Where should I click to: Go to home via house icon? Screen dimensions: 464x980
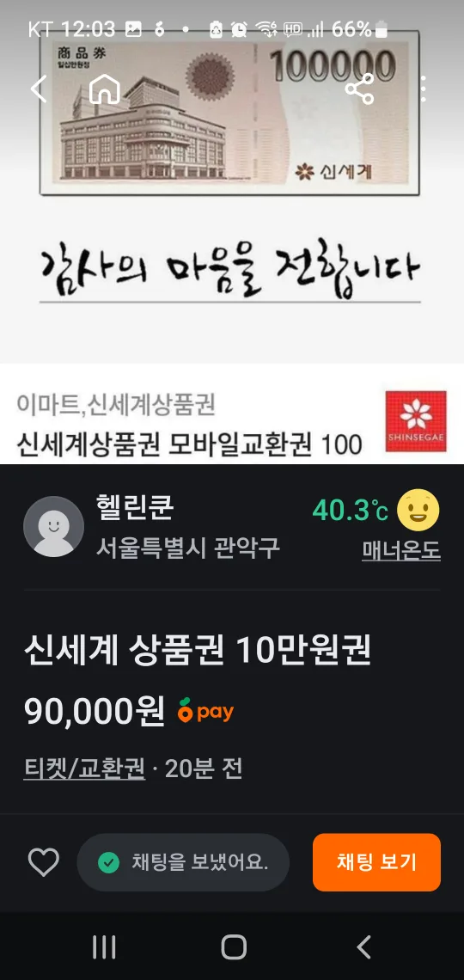tap(104, 89)
